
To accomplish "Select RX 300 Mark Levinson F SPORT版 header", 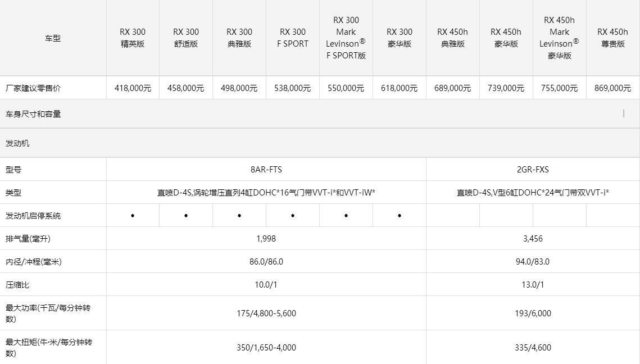I will pos(346,38).
